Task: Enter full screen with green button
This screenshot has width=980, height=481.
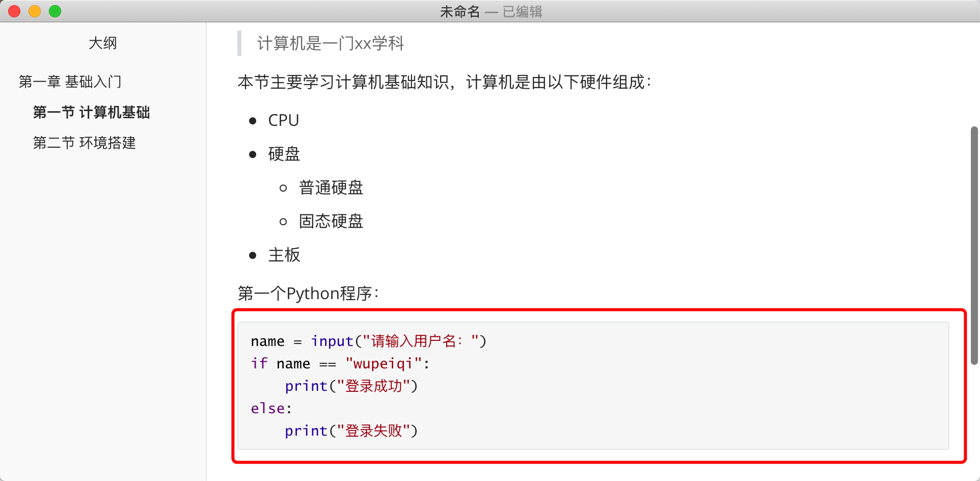Action: click(55, 11)
